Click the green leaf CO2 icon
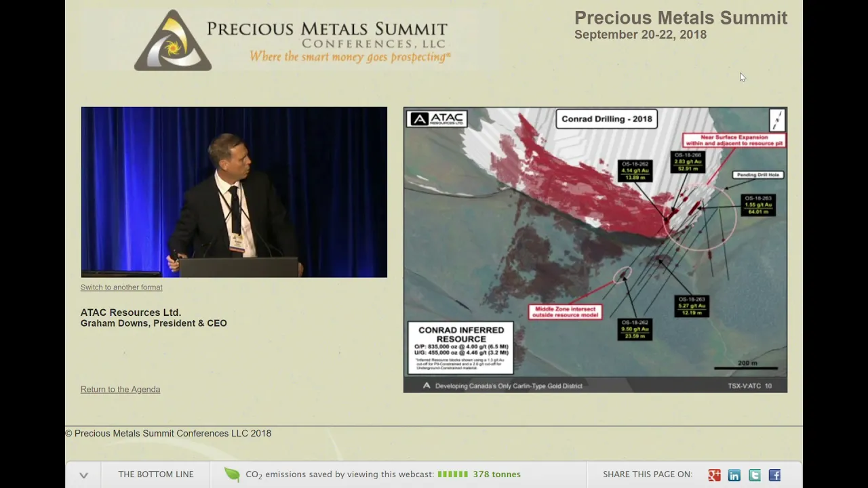The image size is (868, 488). 232,474
